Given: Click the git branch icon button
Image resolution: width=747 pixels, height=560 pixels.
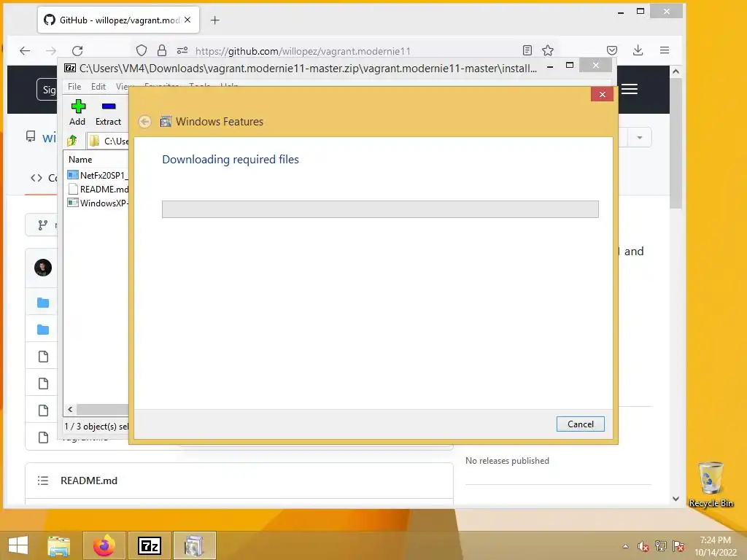Looking at the screenshot, I should [43, 225].
